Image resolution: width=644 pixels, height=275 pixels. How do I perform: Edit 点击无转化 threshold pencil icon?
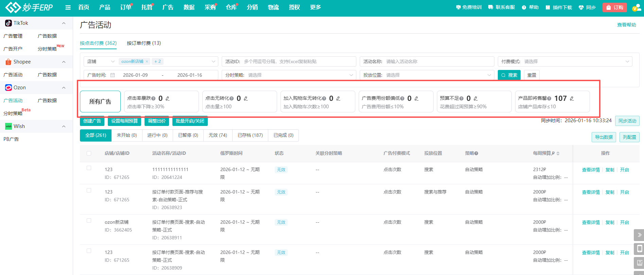click(x=246, y=98)
